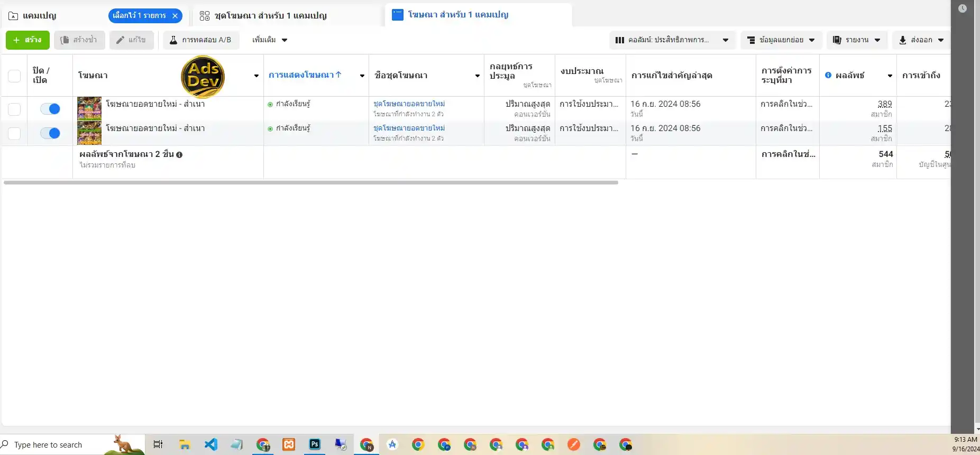Image resolution: width=980 pixels, height=455 pixels.
Task: Open Task View from the taskbar
Action: pyautogui.click(x=158, y=444)
